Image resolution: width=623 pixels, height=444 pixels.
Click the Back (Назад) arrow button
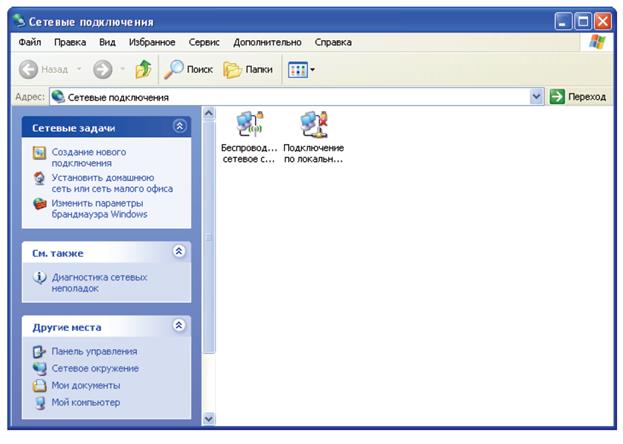44,70
